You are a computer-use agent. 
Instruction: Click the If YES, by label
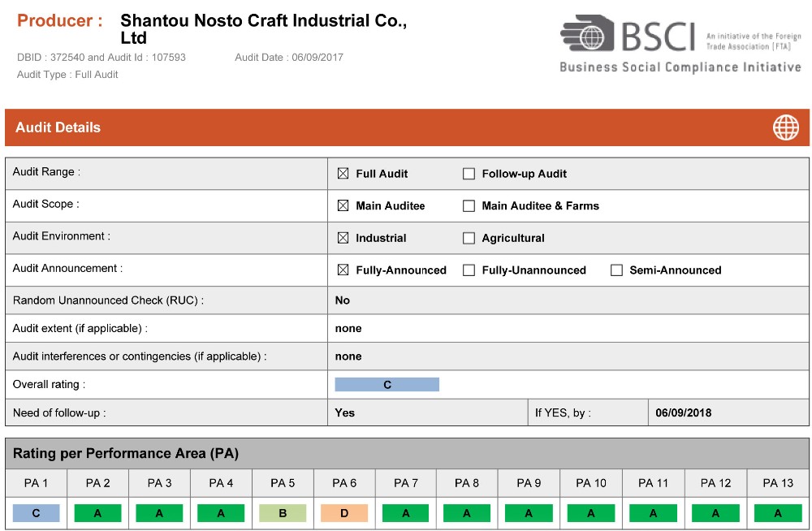(x=563, y=413)
